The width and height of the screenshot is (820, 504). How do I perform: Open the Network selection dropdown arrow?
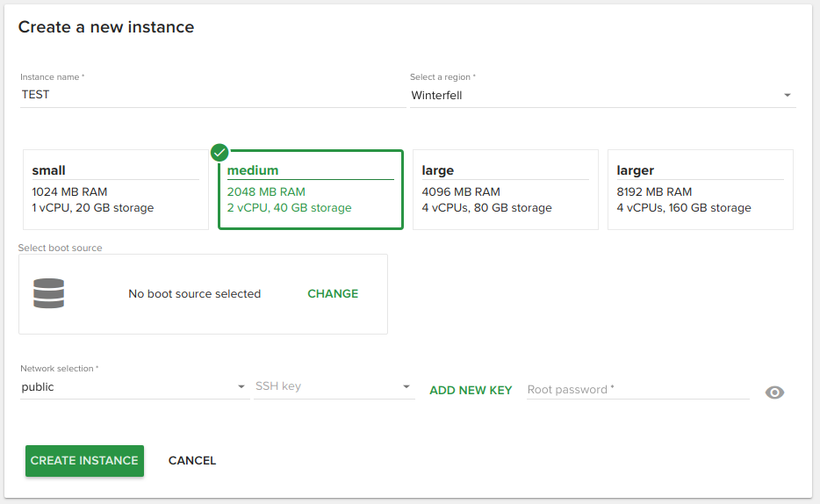click(x=241, y=387)
